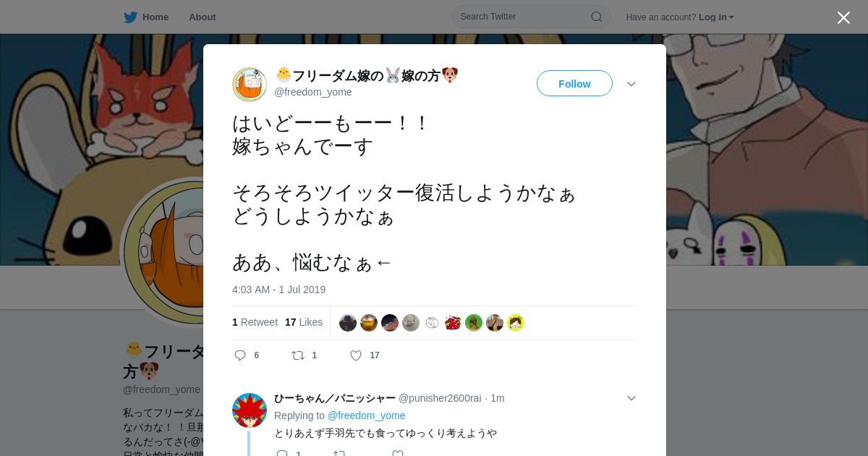The width and height of the screenshot is (868, 456).
Task: Go to the Home menu item
Action: tap(156, 17)
